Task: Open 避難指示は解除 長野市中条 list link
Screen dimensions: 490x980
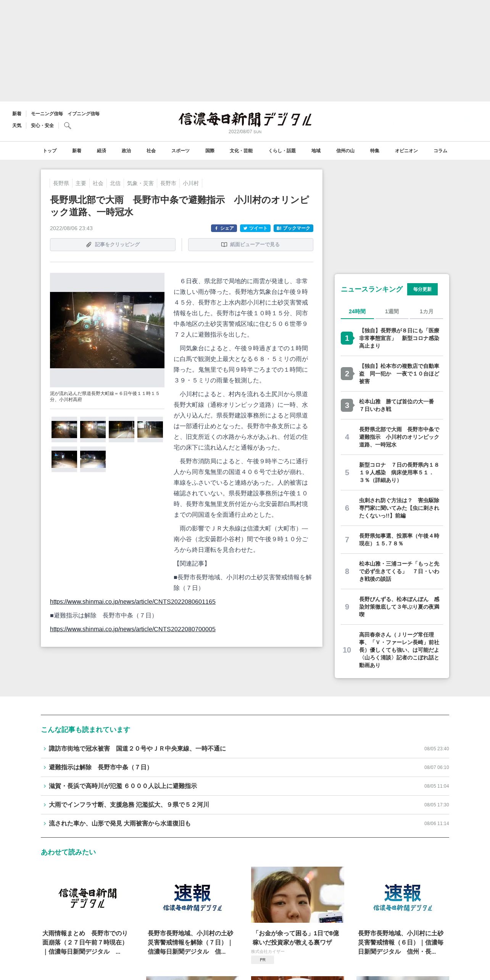Action: coord(100,767)
